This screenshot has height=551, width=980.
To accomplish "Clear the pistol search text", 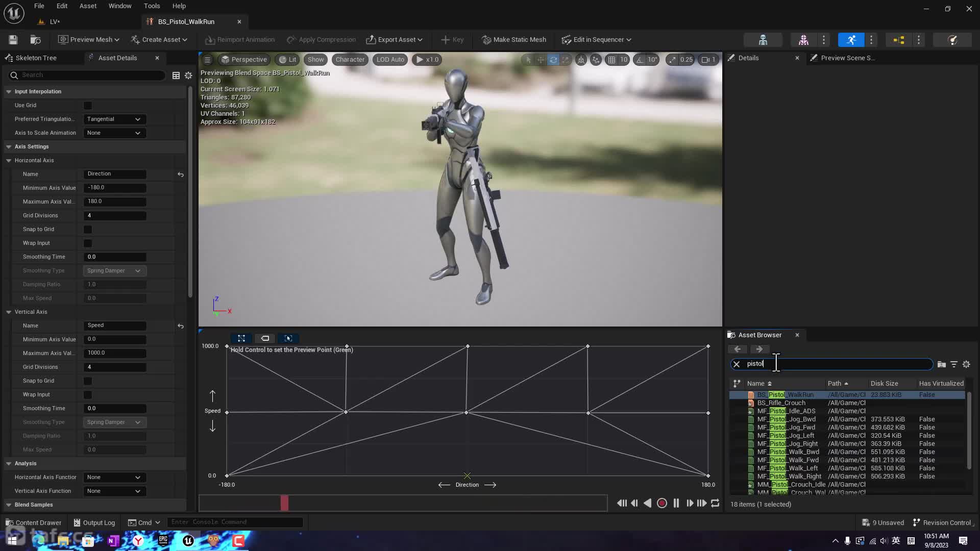I will 737,364.
